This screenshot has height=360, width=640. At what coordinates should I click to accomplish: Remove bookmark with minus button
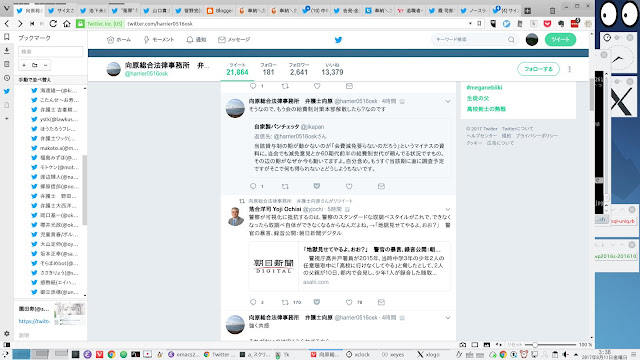point(45,65)
